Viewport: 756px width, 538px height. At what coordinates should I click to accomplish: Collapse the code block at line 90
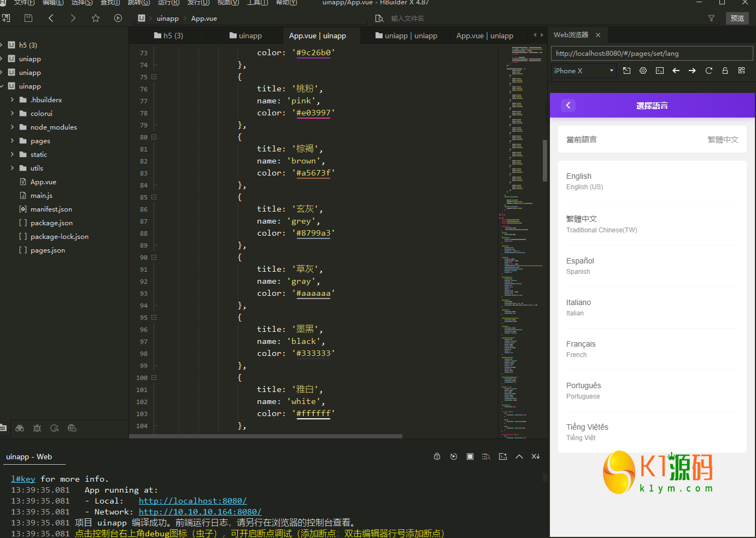[154, 258]
